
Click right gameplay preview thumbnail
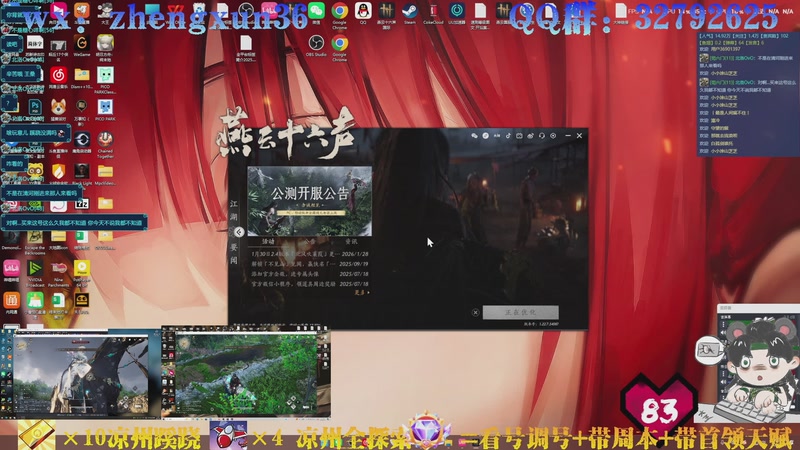[246, 374]
